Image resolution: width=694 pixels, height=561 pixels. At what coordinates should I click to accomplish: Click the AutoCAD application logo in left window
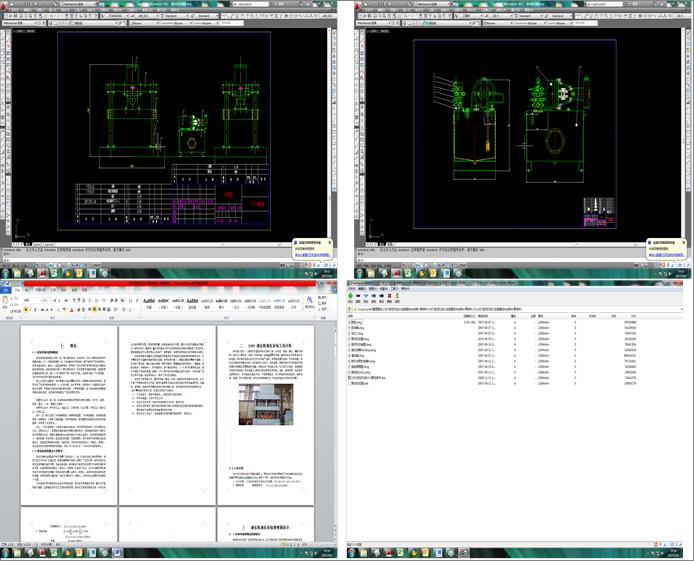tap(5, 5)
